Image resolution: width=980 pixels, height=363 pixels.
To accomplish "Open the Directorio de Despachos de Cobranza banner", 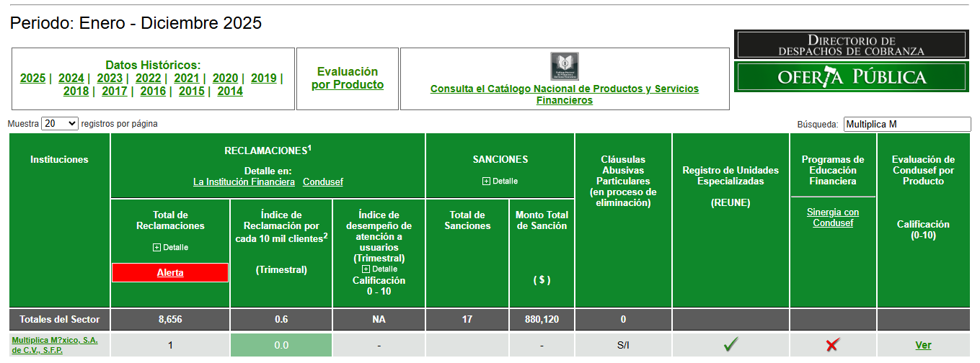I will coord(852,45).
